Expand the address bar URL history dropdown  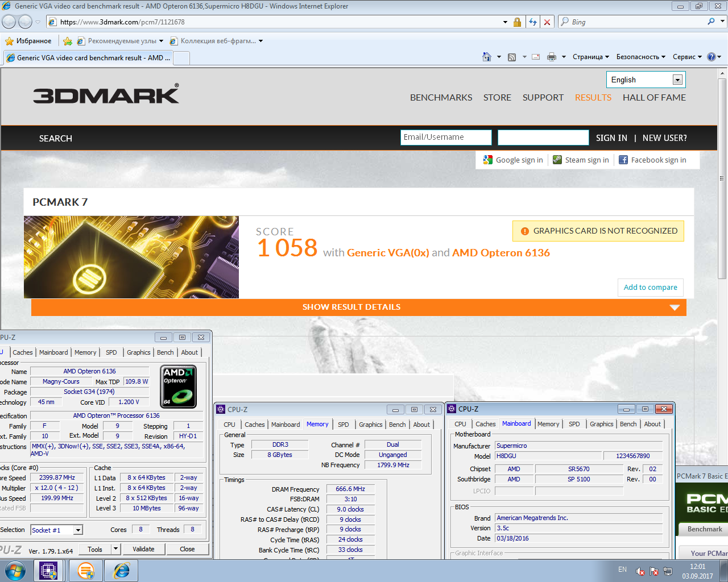505,22
